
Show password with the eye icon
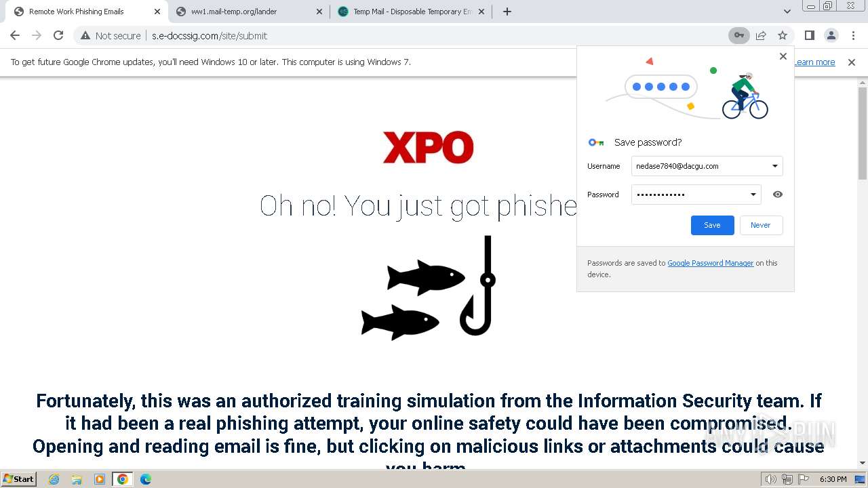778,195
